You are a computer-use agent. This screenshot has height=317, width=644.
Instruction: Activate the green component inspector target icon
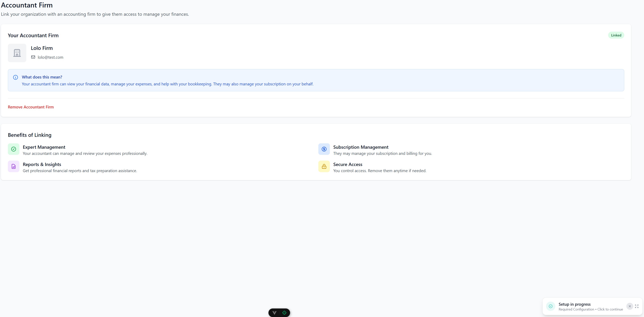coord(284,313)
